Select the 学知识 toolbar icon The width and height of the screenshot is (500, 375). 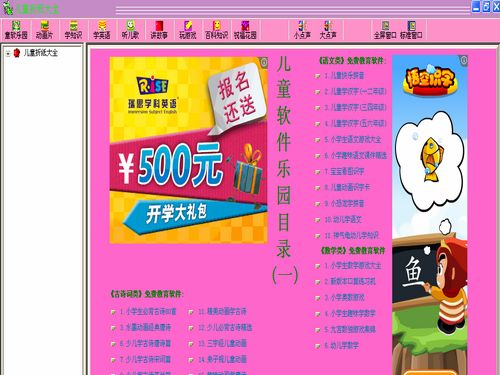click(x=73, y=30)
